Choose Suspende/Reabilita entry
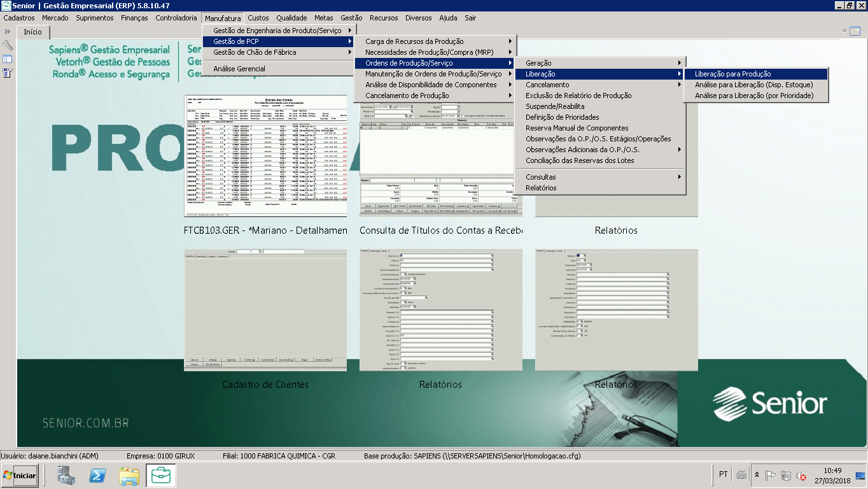This screenshot has width=868, height=489. 600,106
